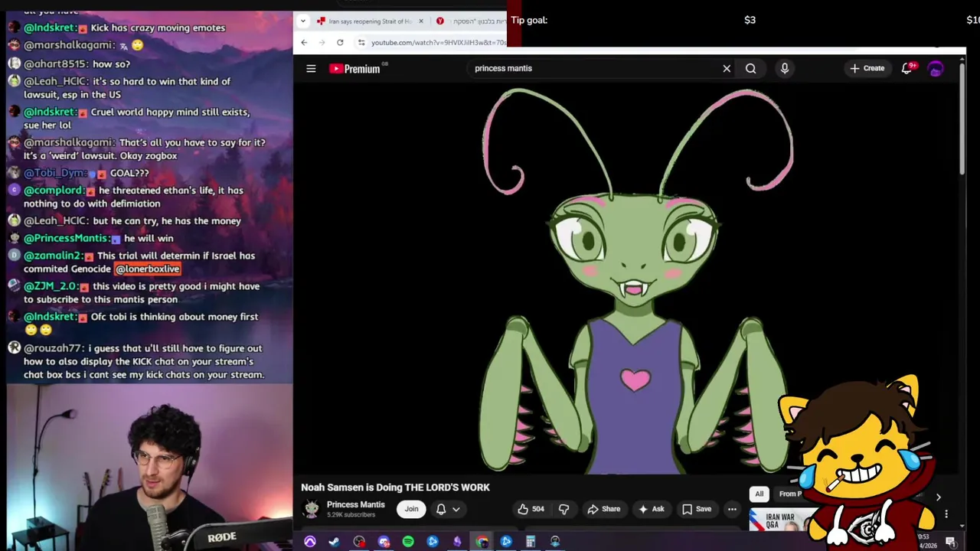Open the Princess Mantis channel name link
This screenshot has height=551, width=980.
356,504
